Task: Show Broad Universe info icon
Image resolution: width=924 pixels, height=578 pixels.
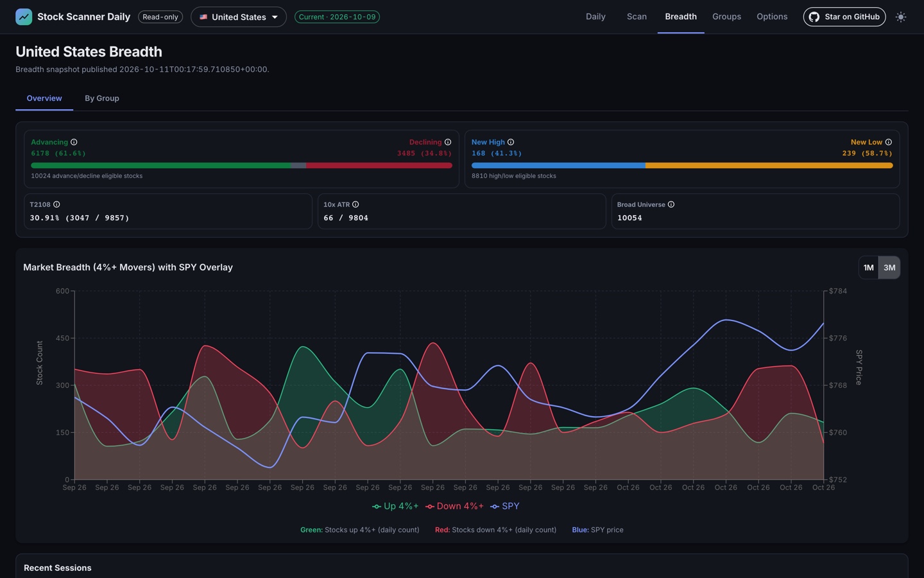Action: (x=671, y=204)
